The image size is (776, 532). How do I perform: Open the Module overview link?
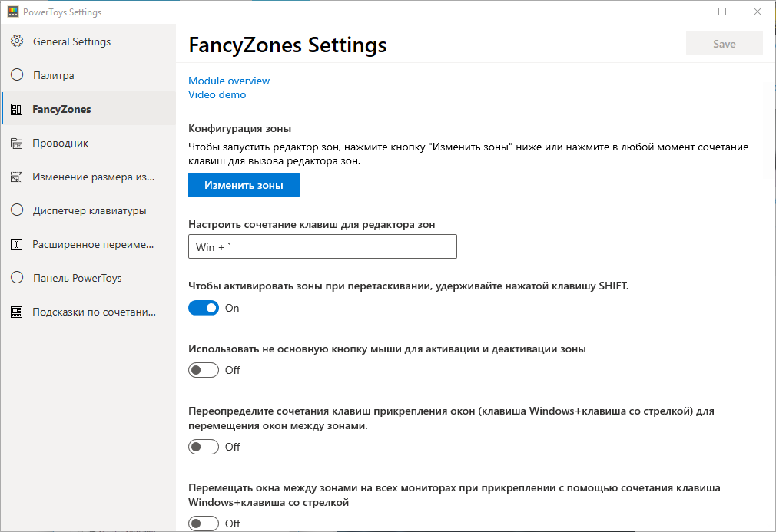[229, 81]
